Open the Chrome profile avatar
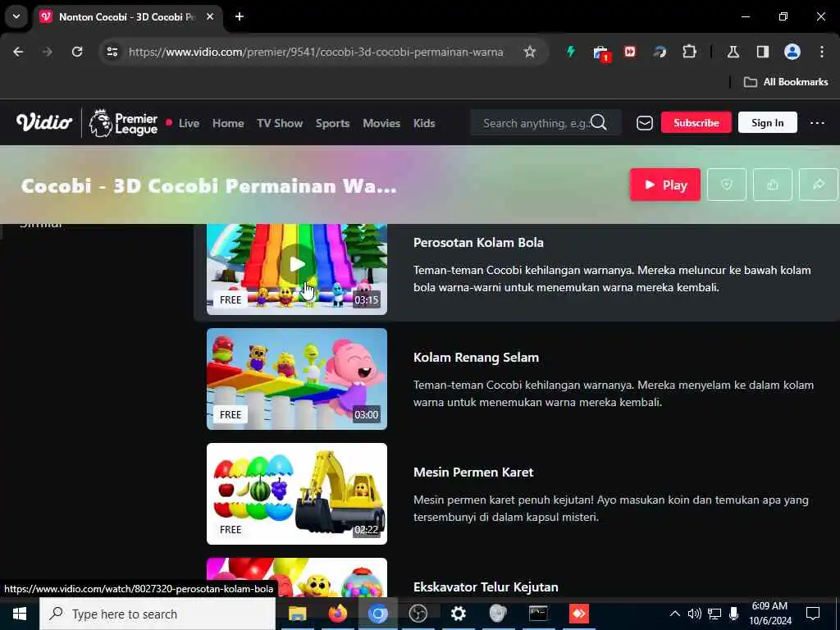840x630 pixels. tap(792, 52)
